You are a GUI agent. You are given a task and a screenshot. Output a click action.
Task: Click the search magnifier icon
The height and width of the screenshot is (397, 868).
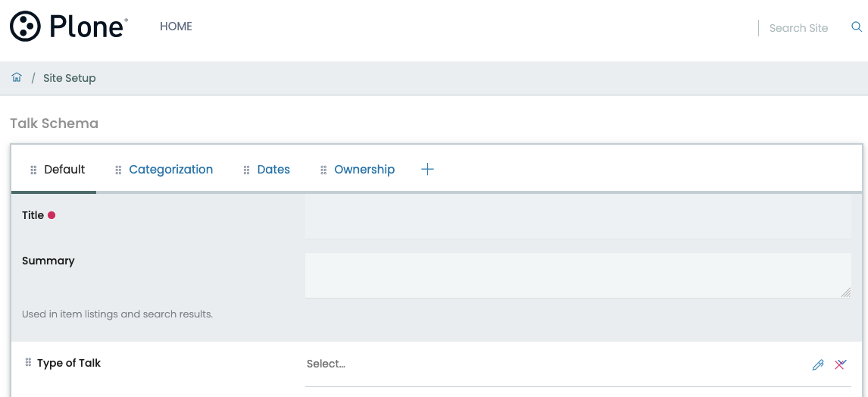point(857,27)
